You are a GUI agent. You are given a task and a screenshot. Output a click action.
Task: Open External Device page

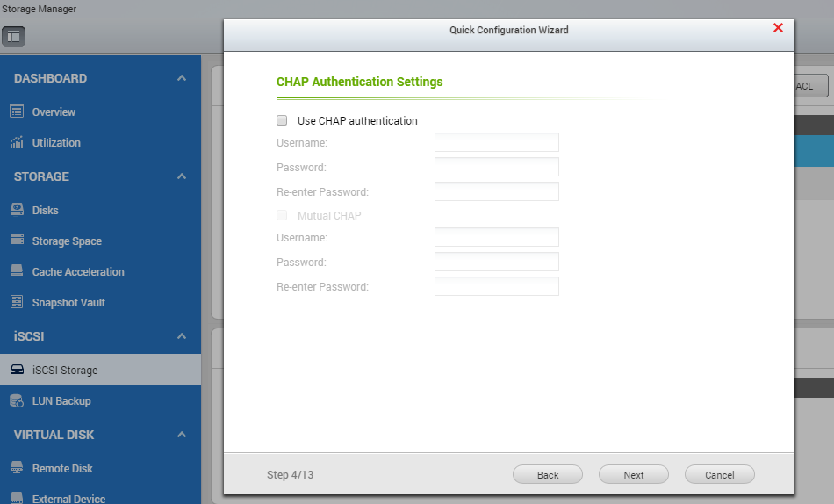coord(68,498)
